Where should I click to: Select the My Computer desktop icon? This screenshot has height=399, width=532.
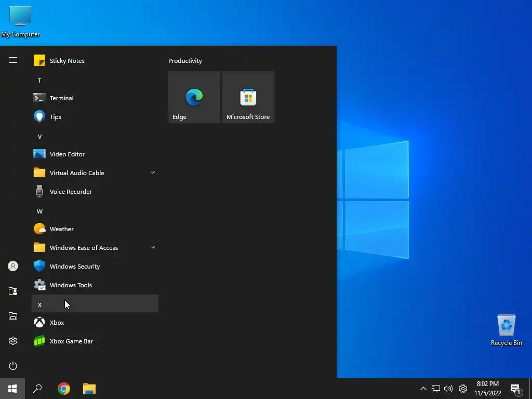point(20,22)
